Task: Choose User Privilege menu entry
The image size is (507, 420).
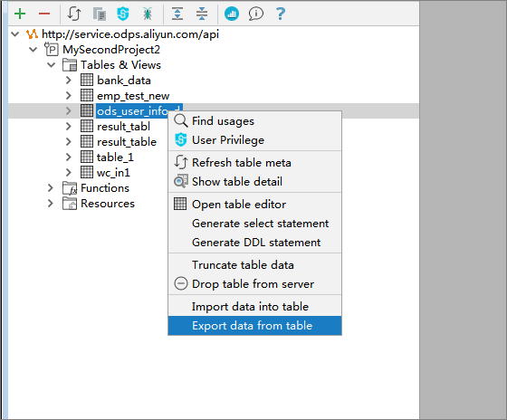Action: 254,140
